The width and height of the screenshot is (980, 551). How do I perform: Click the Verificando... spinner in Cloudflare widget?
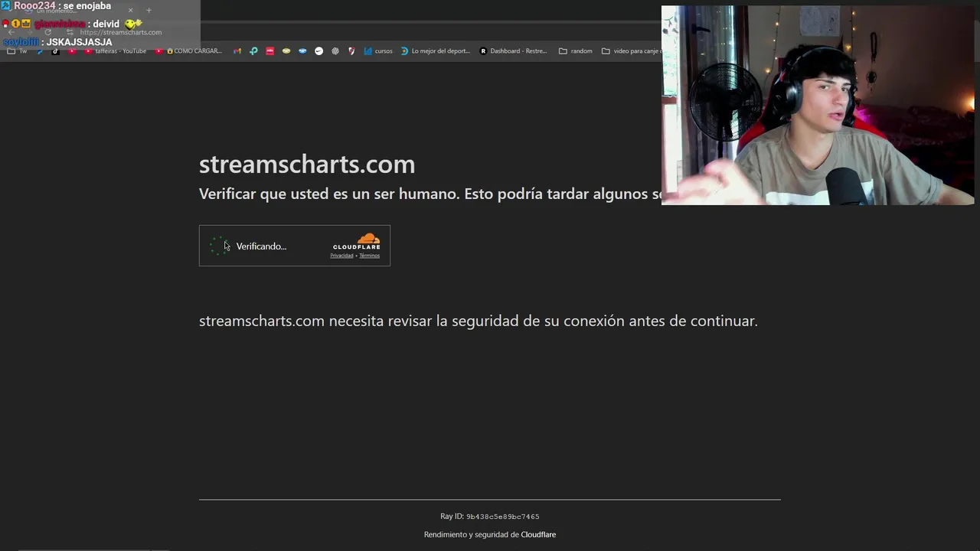[x=220, y=246]
